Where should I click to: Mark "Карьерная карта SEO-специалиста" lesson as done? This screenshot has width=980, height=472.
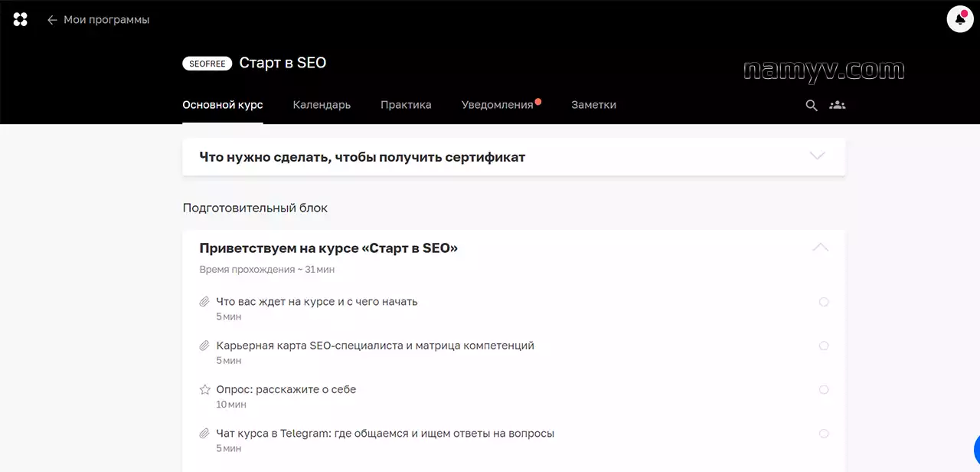click(x=824, y=346)
